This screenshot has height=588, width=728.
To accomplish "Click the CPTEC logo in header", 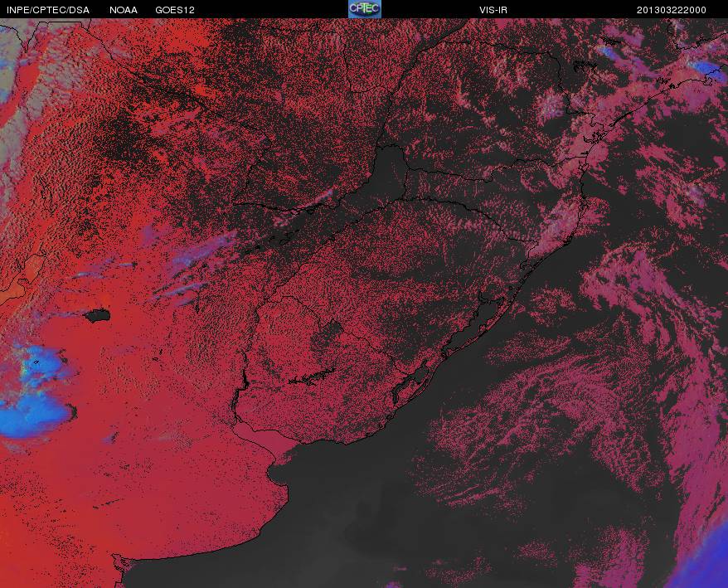I will coord(365,9).
